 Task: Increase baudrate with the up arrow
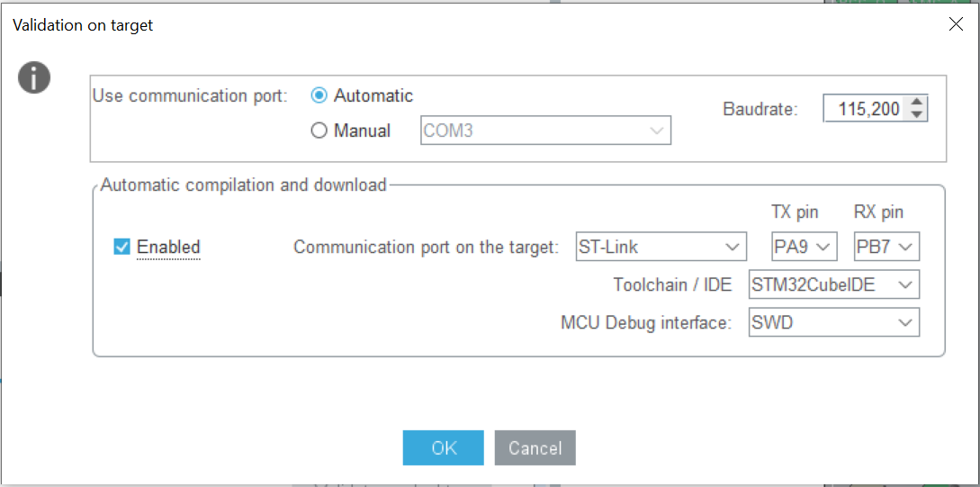[x=917, y=103]
